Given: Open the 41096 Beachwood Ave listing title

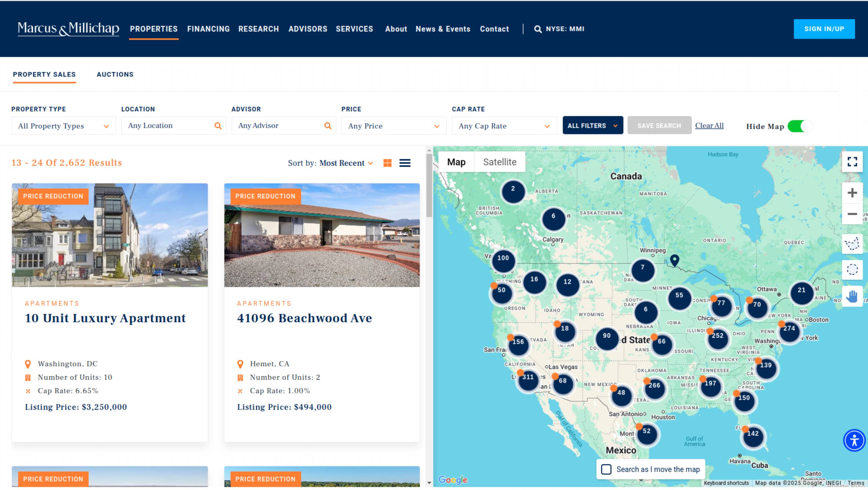Looking at the screenshot, I should coord(304,318).
